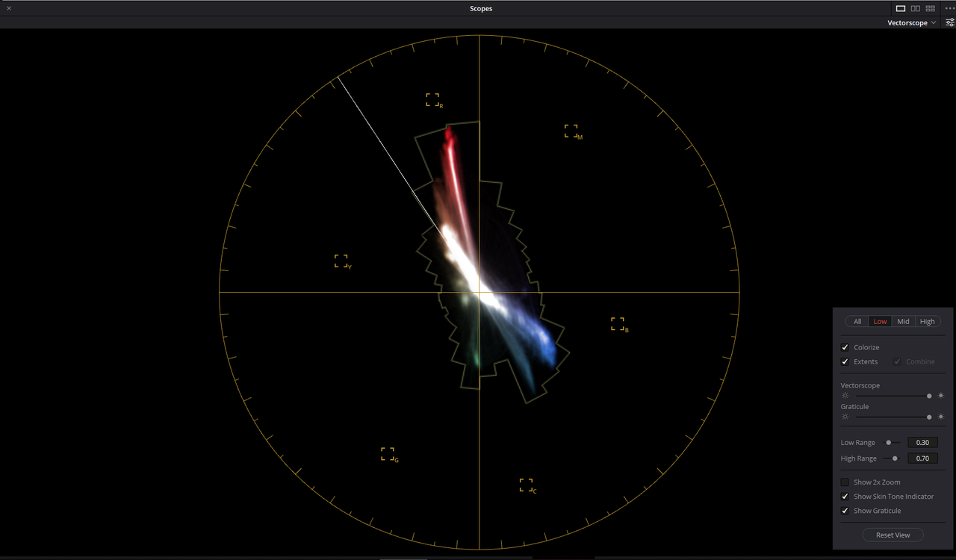956x560 pixels.
Task: Click the G green target box
Action: click(388, 453)
